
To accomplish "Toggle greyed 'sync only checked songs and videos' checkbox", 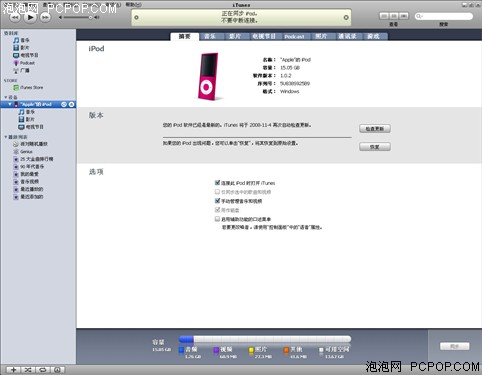I will click(x=217, y=192).
